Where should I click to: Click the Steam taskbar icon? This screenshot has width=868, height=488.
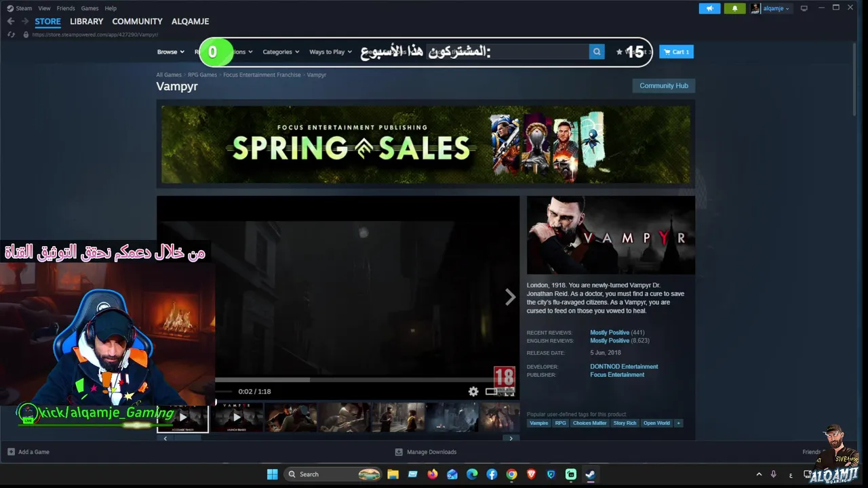tap(590, 474)
